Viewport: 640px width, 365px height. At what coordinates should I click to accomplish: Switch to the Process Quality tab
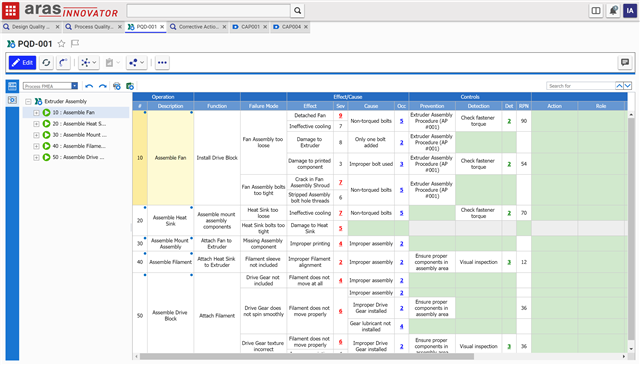(x=93, y=27)
